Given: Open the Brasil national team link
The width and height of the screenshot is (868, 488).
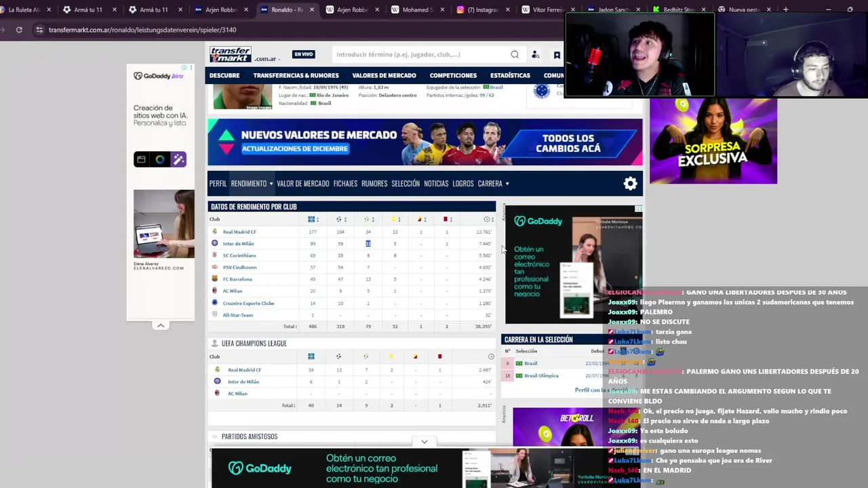Looking at the screenshot, I should point(531,363).
